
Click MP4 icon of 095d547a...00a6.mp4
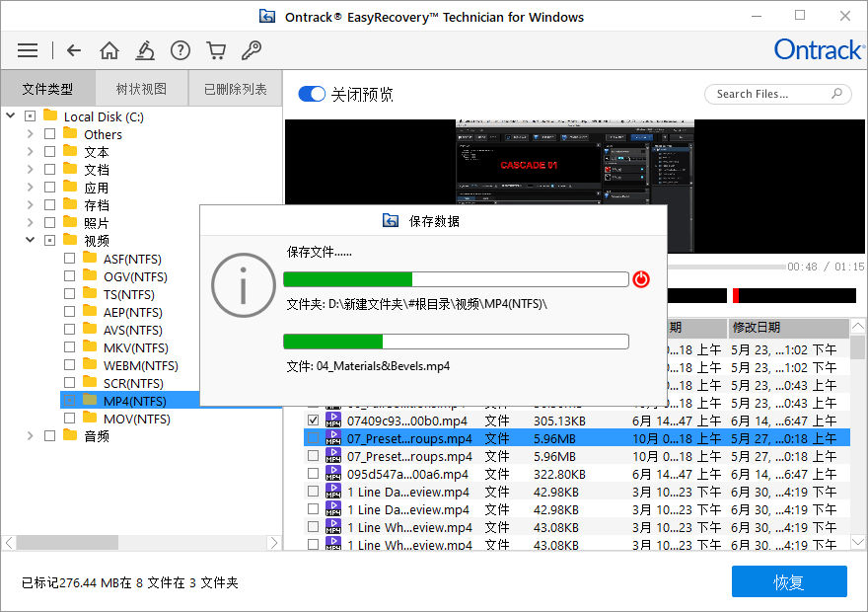pos(333,474)
